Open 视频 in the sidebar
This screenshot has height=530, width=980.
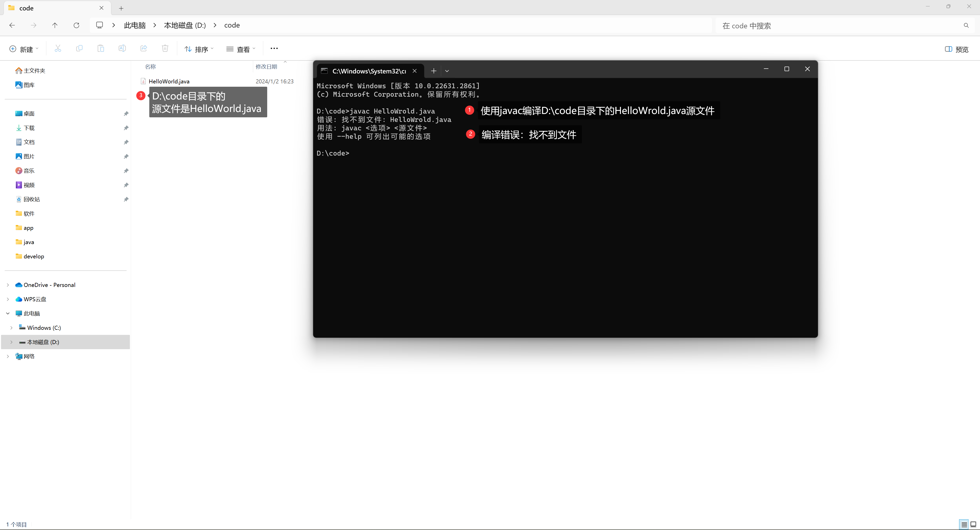(x=25, y=185)
